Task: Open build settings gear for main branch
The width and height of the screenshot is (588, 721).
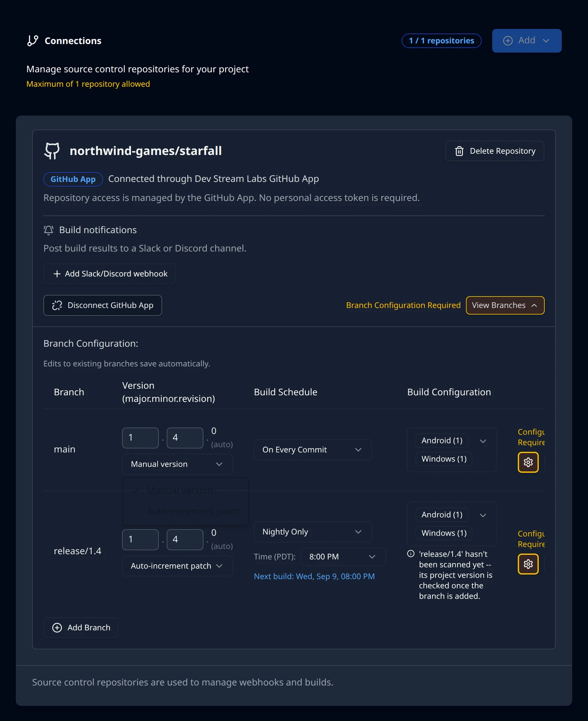Action: tap(528, 462)
